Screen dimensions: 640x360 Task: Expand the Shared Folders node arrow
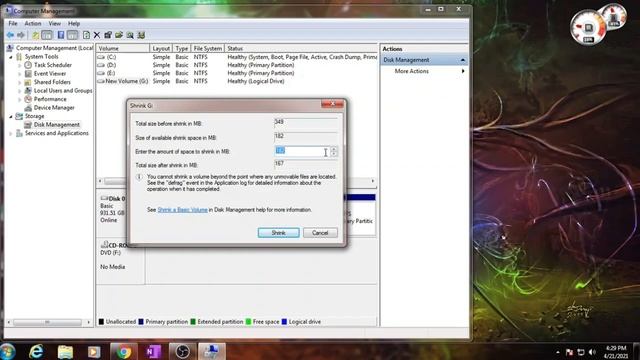pyautogui.click(x=20, y=82)
